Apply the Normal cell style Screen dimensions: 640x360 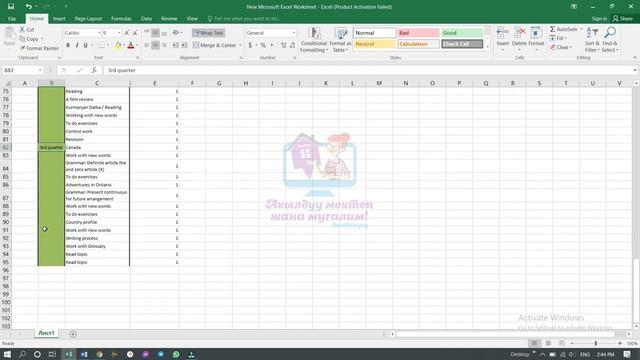(x=374, y=33)
